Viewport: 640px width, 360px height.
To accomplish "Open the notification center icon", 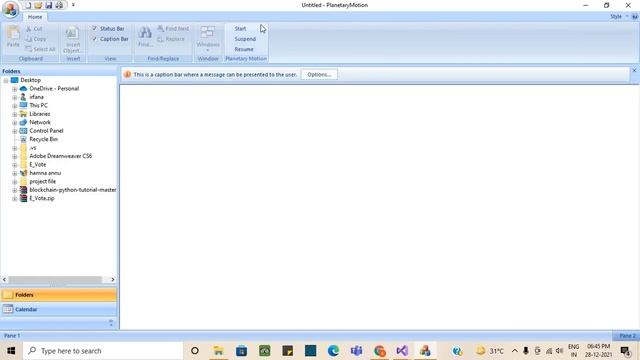I will pos(625,351).
